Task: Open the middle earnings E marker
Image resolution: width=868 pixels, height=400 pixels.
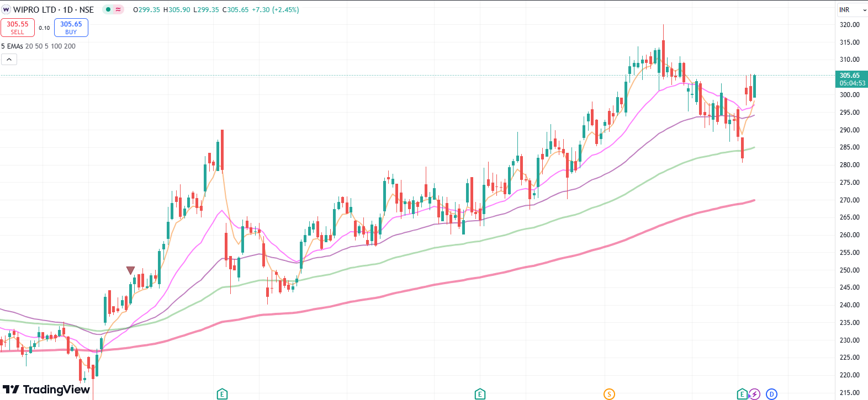Action: 480,394
